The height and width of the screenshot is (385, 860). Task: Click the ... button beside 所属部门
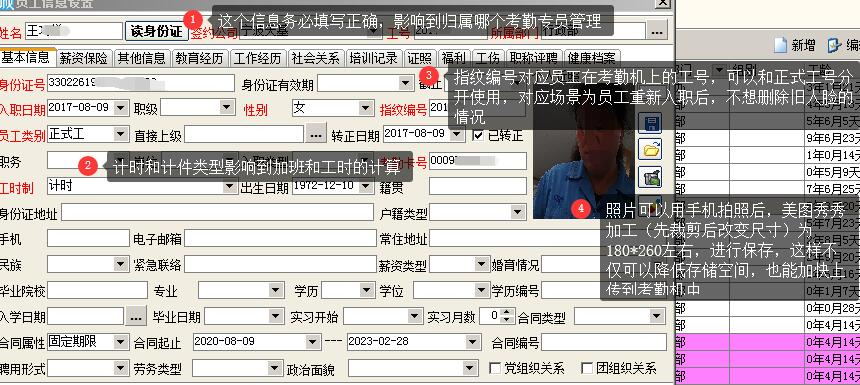click(657, 31)
